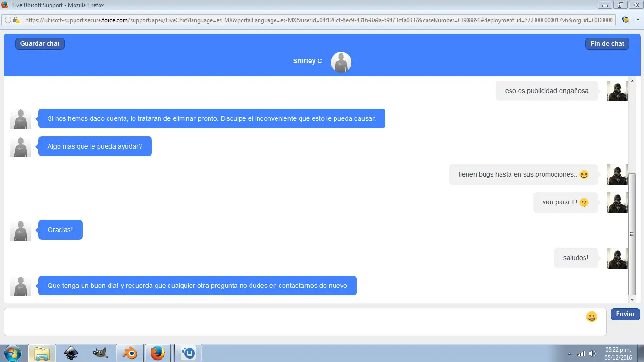This screenshot has width=644, height=362.
Task: Open Windows Explorer from the taskbar
Action: pyautogui.click(x=42, y=353)
